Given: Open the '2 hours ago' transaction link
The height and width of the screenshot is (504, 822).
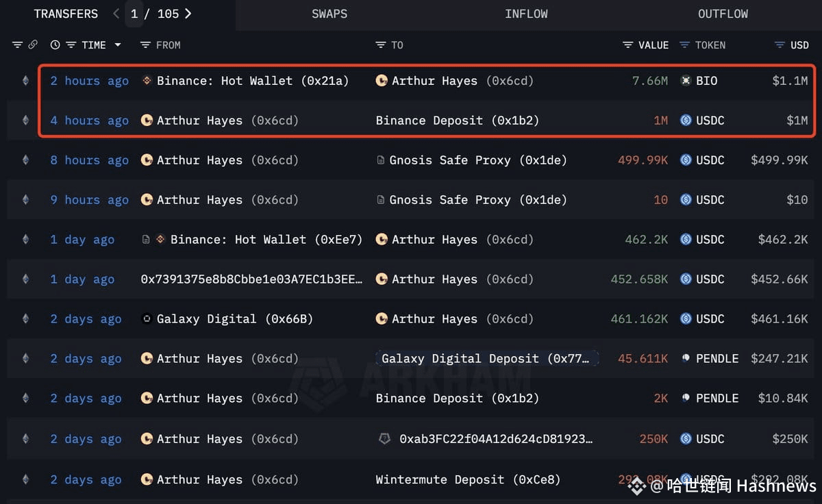Looking at the screenshot, I should tap(89, 81).
